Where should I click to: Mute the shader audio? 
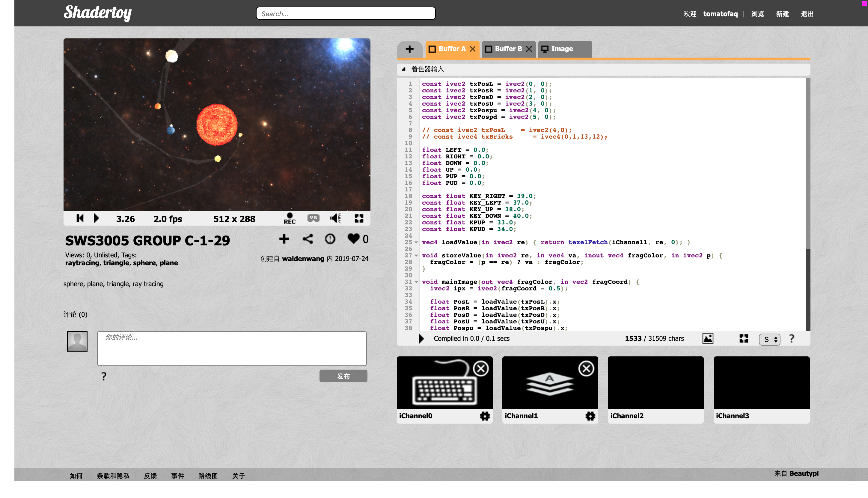coord(335,218)
